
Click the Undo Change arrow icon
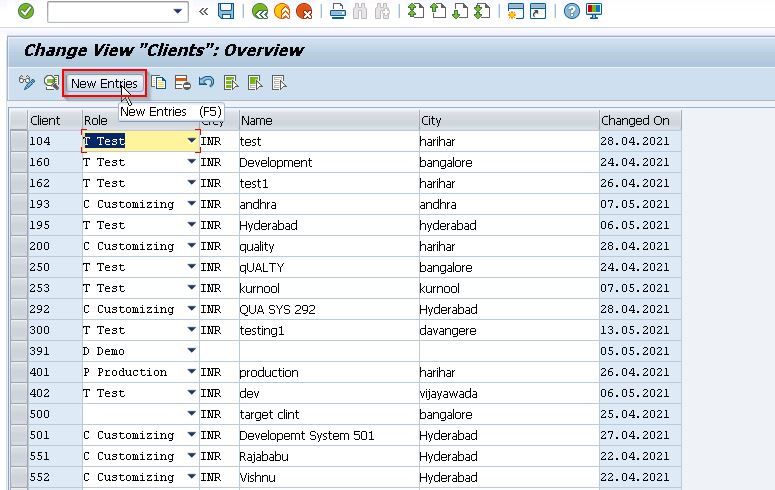click(207, 83)
